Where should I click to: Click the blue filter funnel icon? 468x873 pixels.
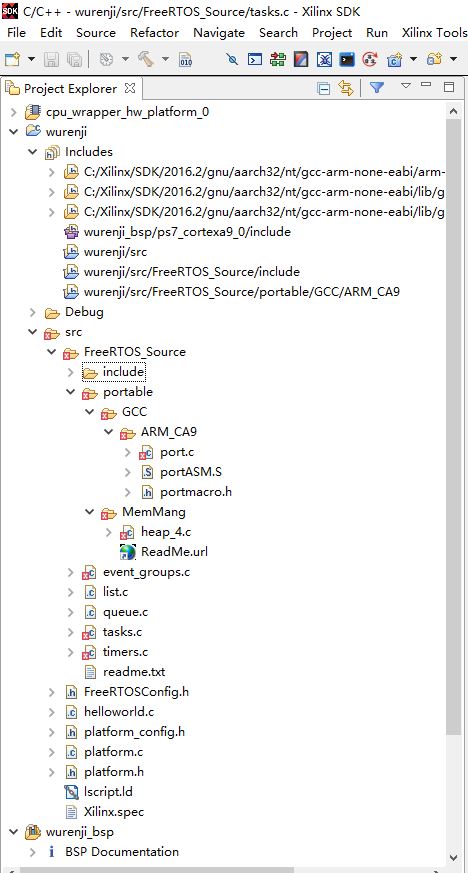click(377, 87)
